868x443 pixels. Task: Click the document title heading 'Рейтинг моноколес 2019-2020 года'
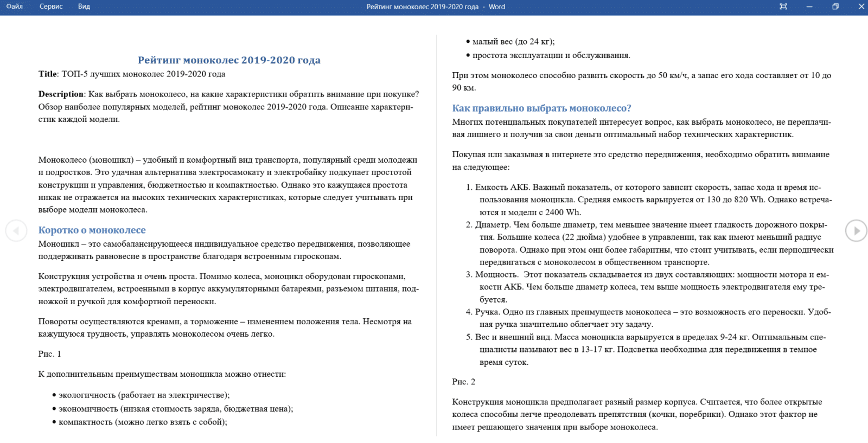229,60
